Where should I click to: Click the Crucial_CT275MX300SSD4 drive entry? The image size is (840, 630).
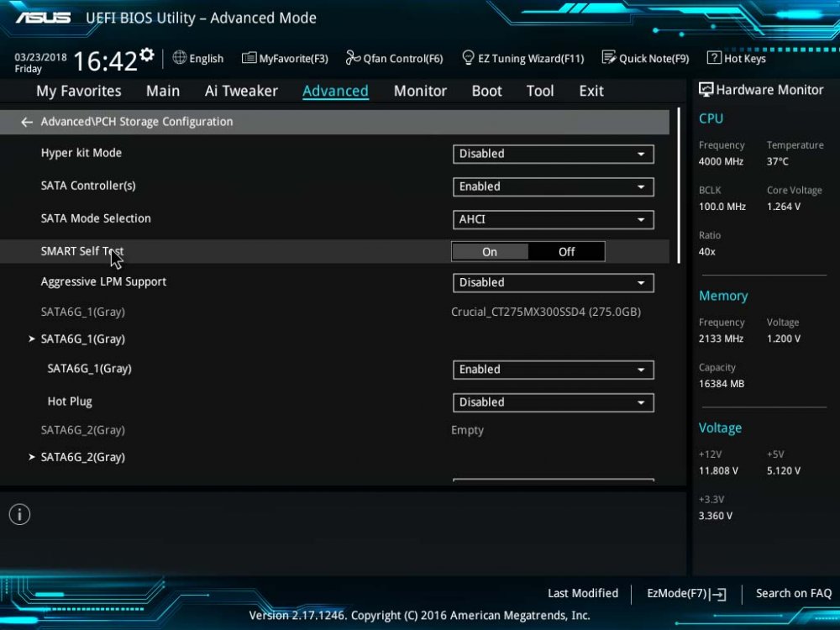pyautogui.click(x=546, y=312)
